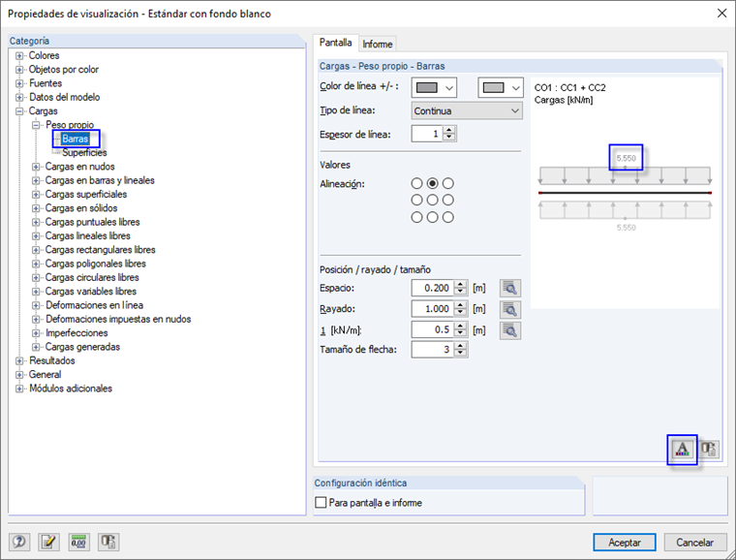Click magnifier icon beside Rayado field
Image resolution: width=736 pixels, height=560 pixels.
click(x=510, y=309)
